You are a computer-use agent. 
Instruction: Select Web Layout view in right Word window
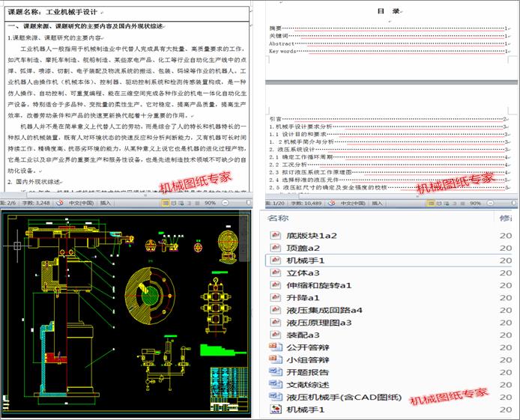point(447,203)
